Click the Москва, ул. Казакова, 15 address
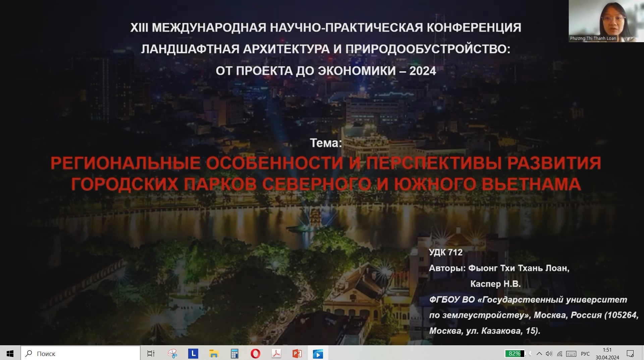The height and width of the screenshot is (360, 644). (x=485, y=331)
